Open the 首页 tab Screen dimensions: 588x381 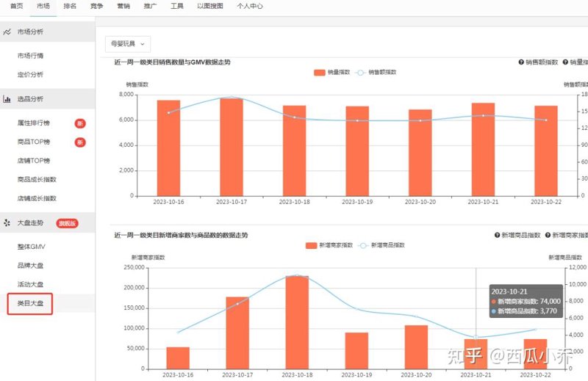(x=16, y=6)
